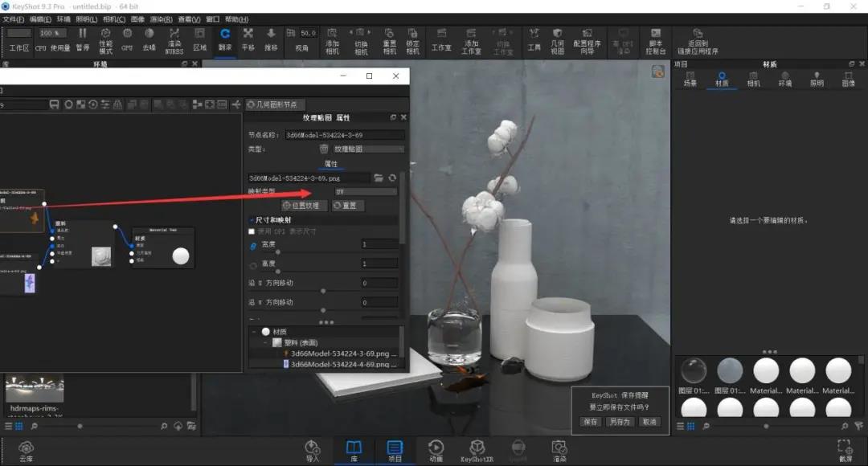Open the 工作区 workspace dropdown
The width and height of the screenshot is (868, 466).
pyautogui.click(x=18, y=33)
